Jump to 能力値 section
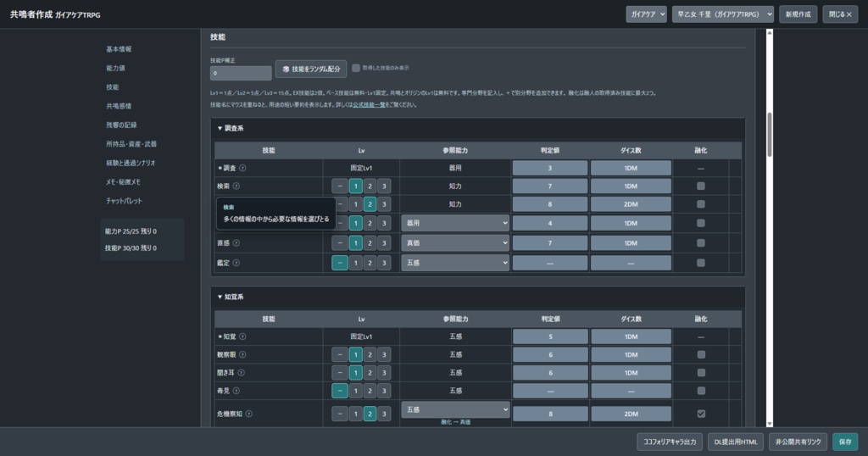Viewport: 868px width, 456px height. click(115, 68)
